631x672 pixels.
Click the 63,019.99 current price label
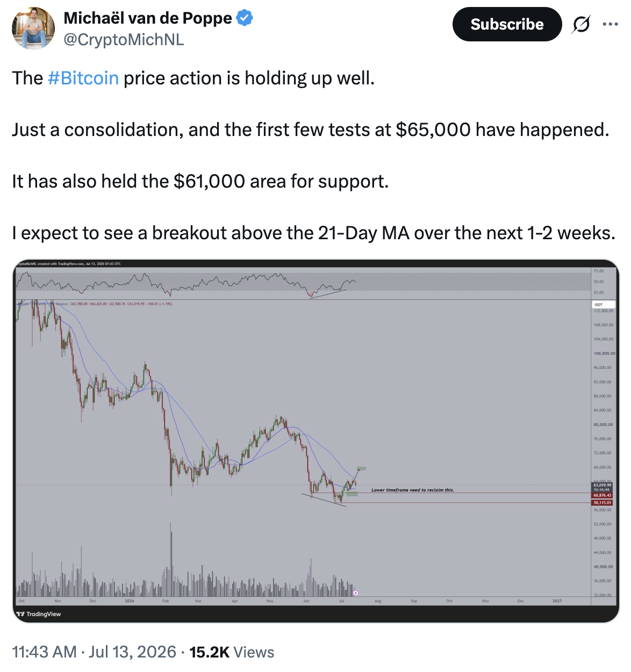602,485
